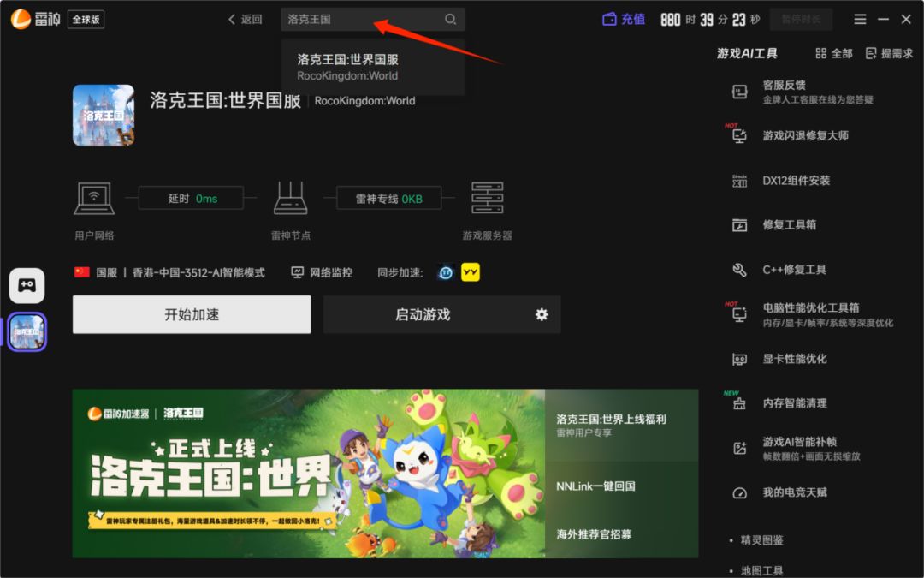Open the game library controller icon
924x578 pixels.
click(x=27, y=285)
